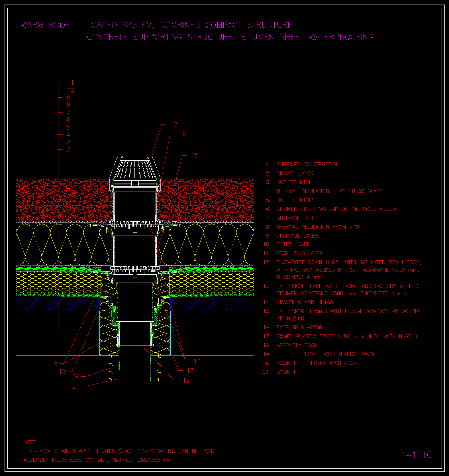Click the 'NOTE:' heading at bottom left
Screen dimensions: 449x476
pos(30,443)
